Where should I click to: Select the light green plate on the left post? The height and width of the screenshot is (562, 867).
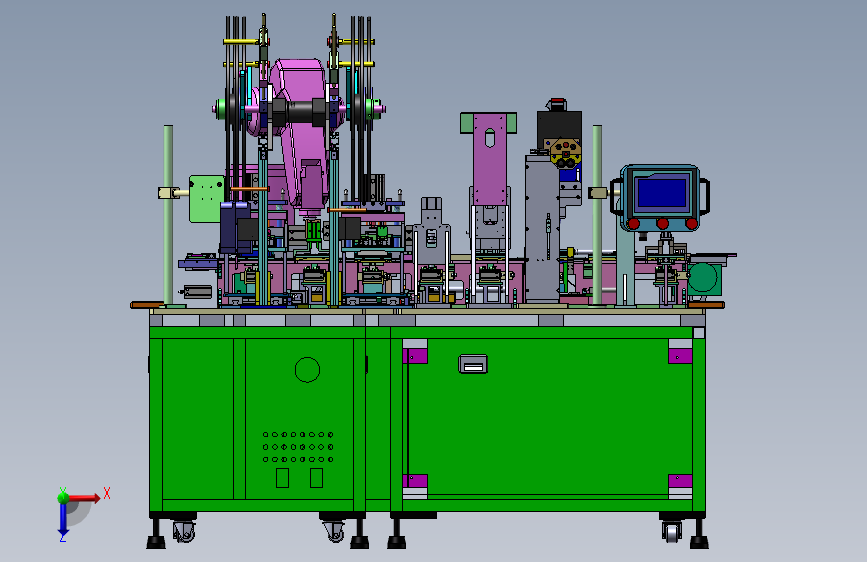[206, 199]
